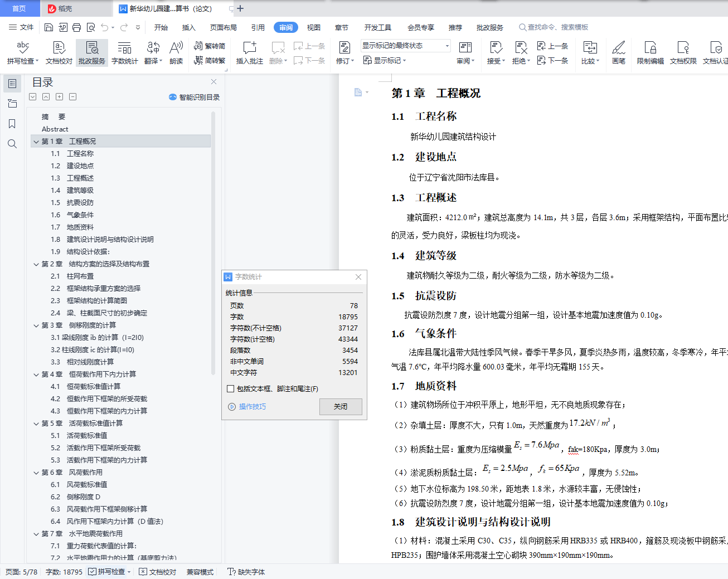This screenshot has width=728, height=579.
Task: Select Abstract entry in outline
Action: click(55, 129)
